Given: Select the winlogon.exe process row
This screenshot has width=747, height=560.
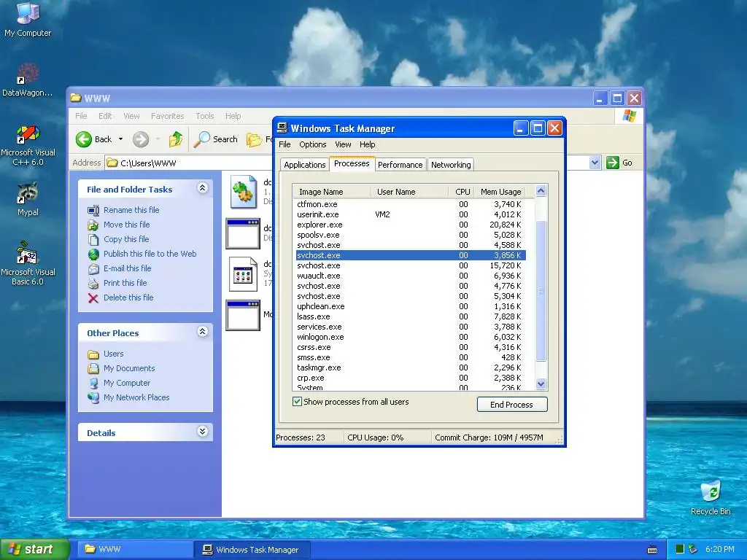Looking at the screenshot, I should [x=410, y=337].
